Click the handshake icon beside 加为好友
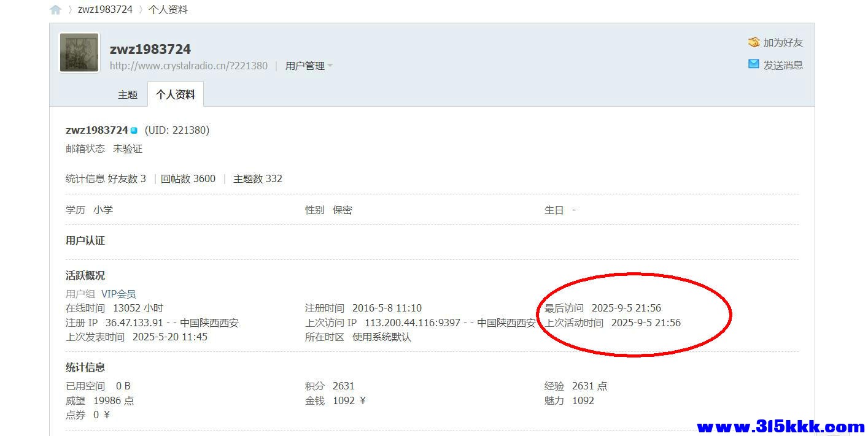 tap(754, 42)
